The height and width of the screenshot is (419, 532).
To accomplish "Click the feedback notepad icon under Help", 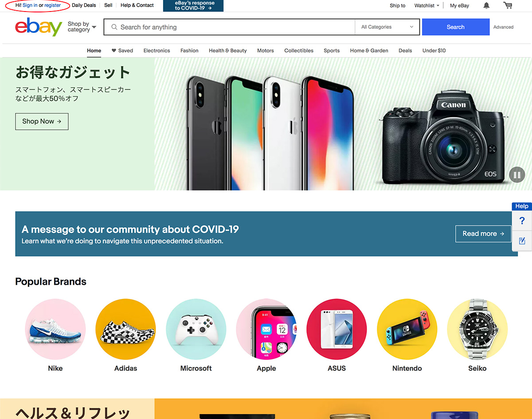I will tap(522, 241).
